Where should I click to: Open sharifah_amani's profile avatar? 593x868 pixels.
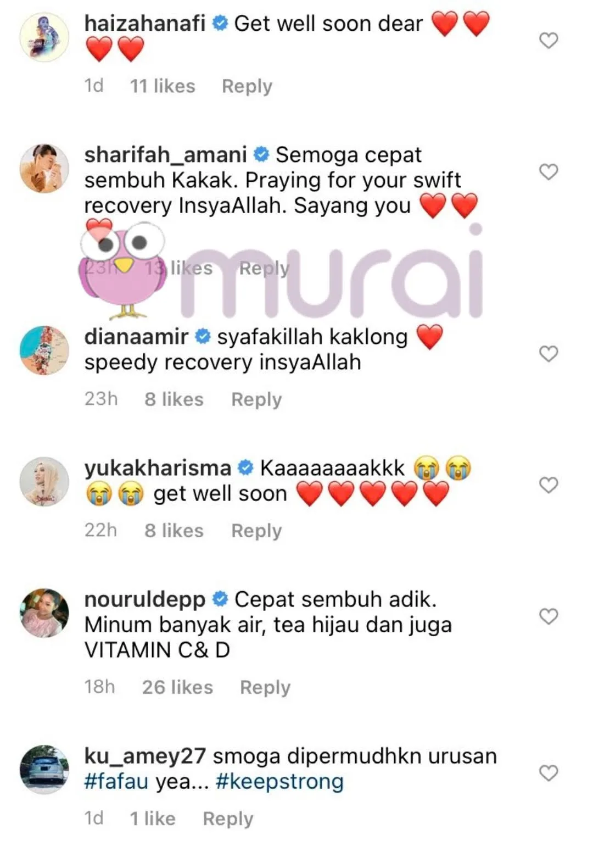click(44, 169)
